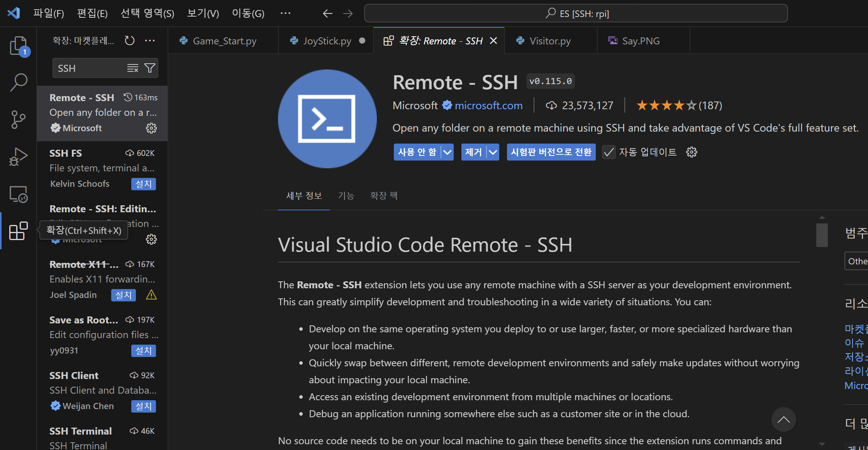868x450 pixels.
Task: Click the command center search box ES [SSH: rpi]
Action: [x=576, y=14]
